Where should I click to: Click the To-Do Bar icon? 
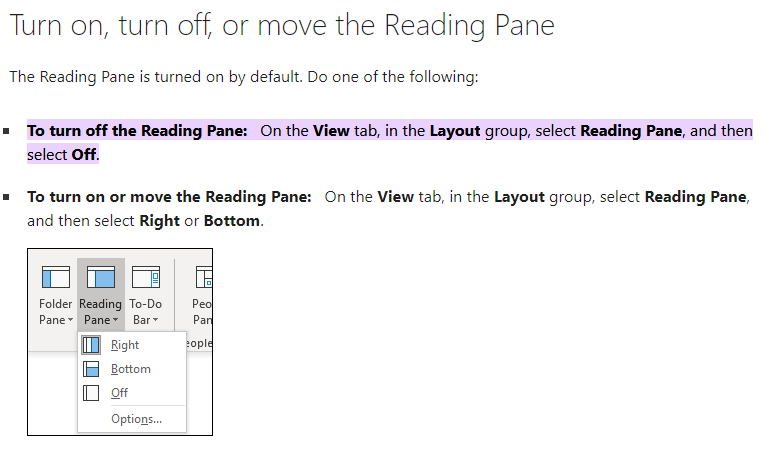point(146,277)
